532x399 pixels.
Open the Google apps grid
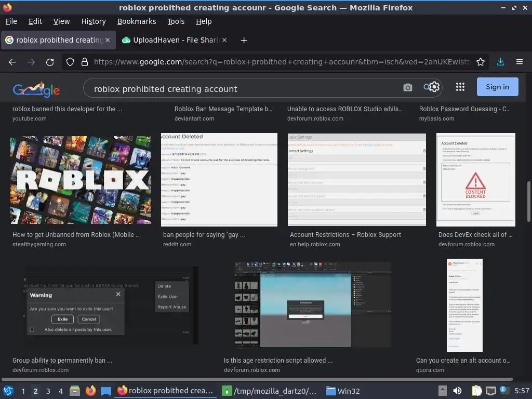pos(460,87)
